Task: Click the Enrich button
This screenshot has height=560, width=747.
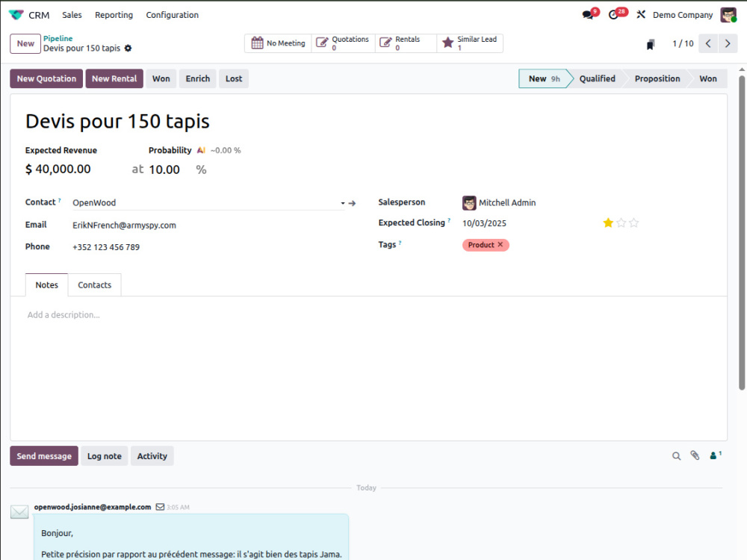Action: click(198, 78)
